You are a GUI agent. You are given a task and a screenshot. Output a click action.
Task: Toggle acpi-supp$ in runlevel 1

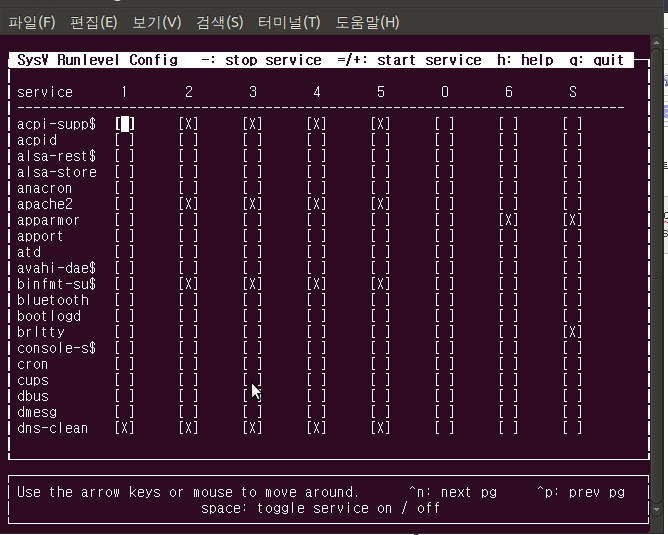(124, 124)
